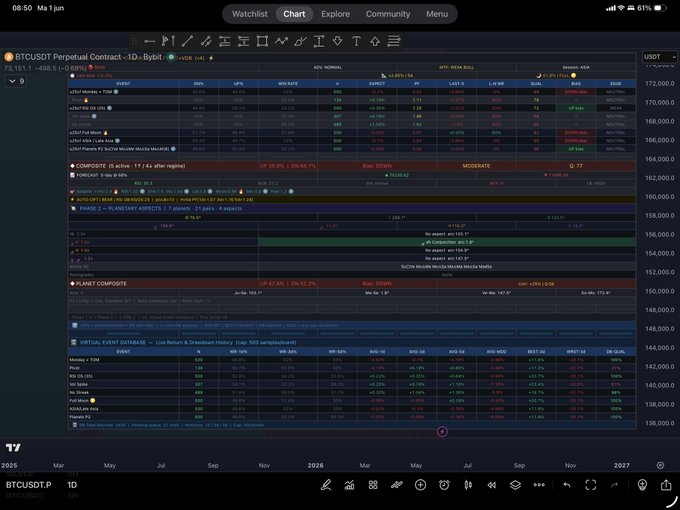Click the Vol Spike database row
Viewport: 680px width, 510px height.
(x=352, y=384)
